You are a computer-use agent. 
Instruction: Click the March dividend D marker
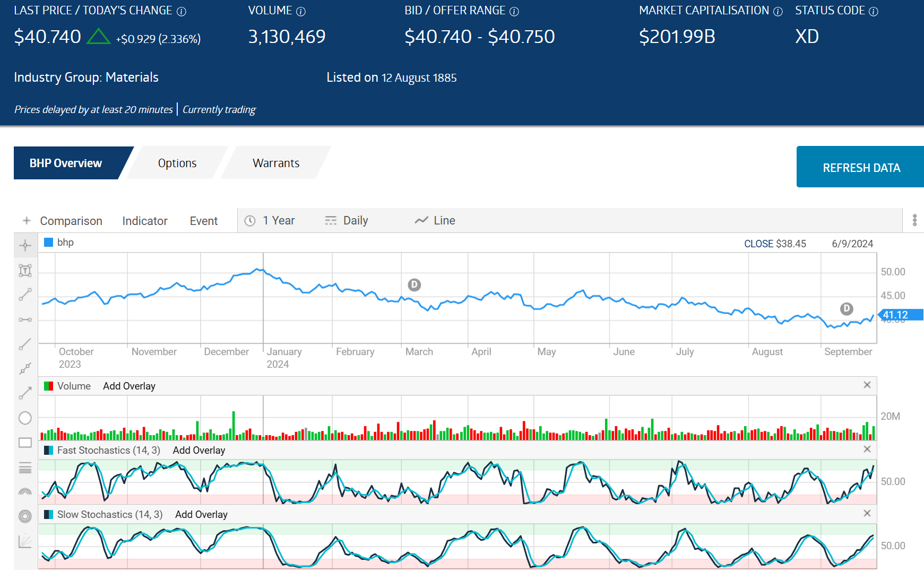click(414, 285)
